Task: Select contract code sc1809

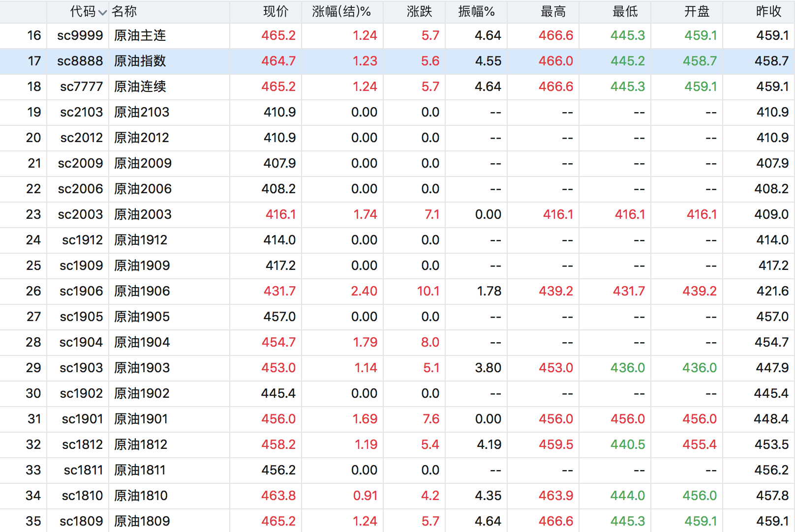Action: click(x=81, y=521)
